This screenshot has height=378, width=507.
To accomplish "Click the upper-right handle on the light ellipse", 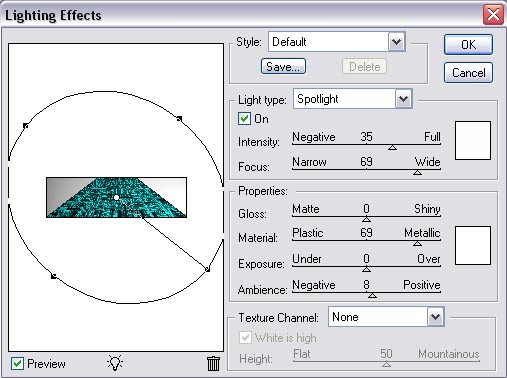I will click(179, 119).
